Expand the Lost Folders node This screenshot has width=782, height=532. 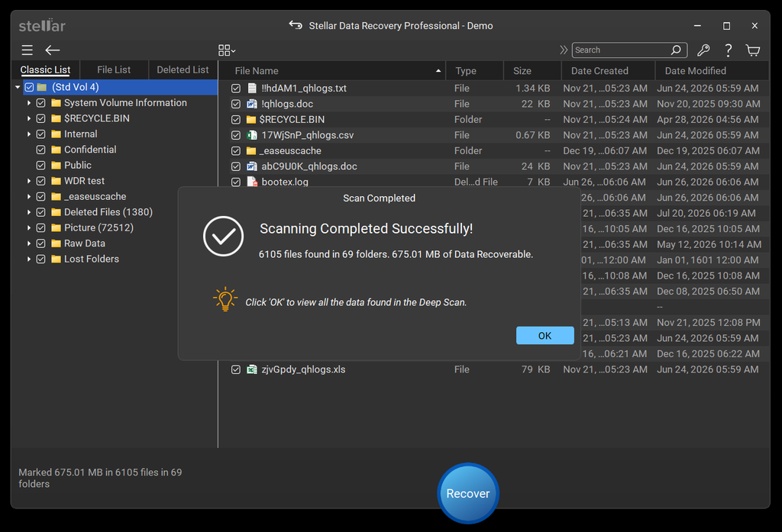(29, 259)
